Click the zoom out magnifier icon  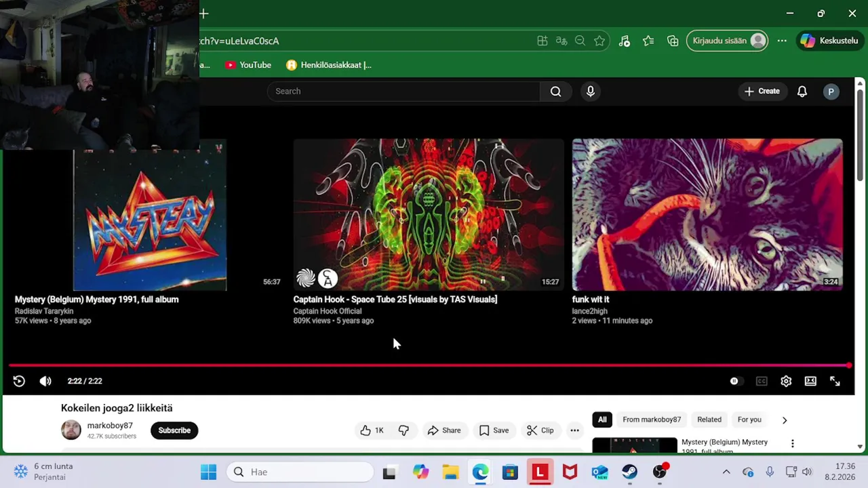tap(580, 41)
